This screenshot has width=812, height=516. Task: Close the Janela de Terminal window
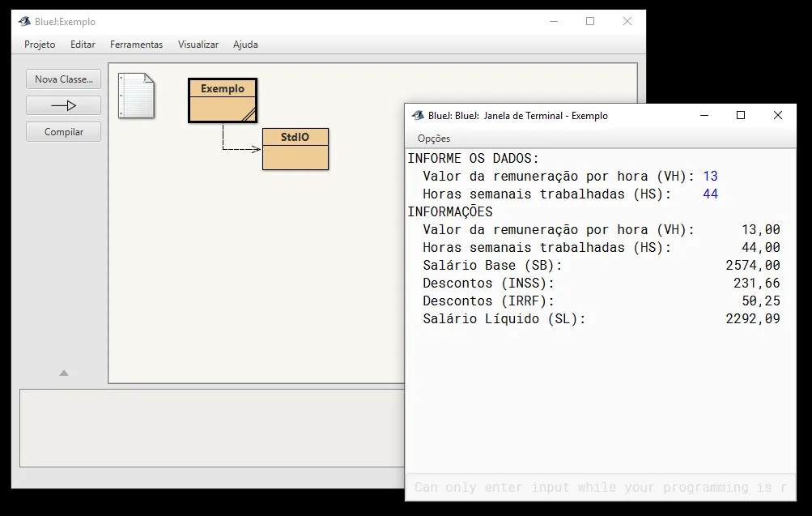pos(778,116)
